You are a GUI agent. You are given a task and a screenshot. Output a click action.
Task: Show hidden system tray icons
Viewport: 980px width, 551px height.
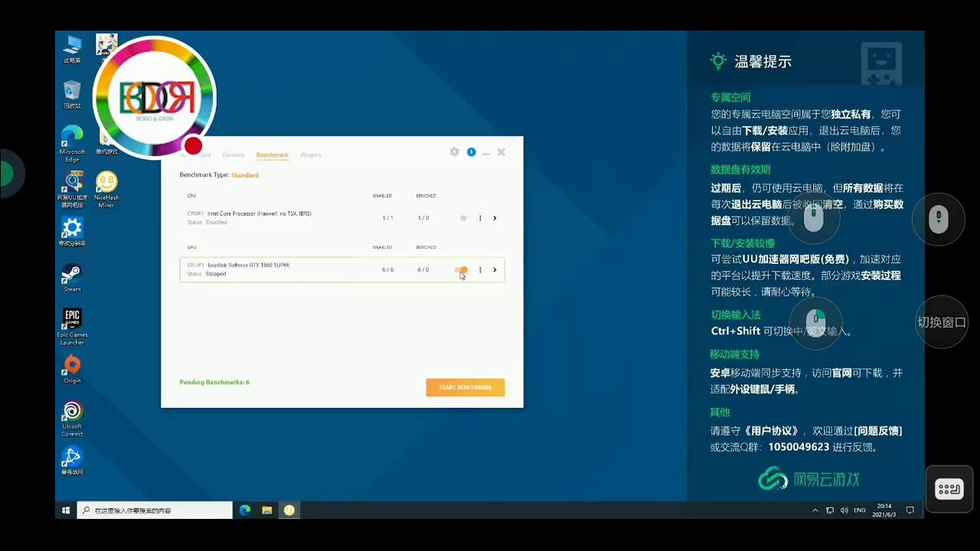click(x=815, y=510)
